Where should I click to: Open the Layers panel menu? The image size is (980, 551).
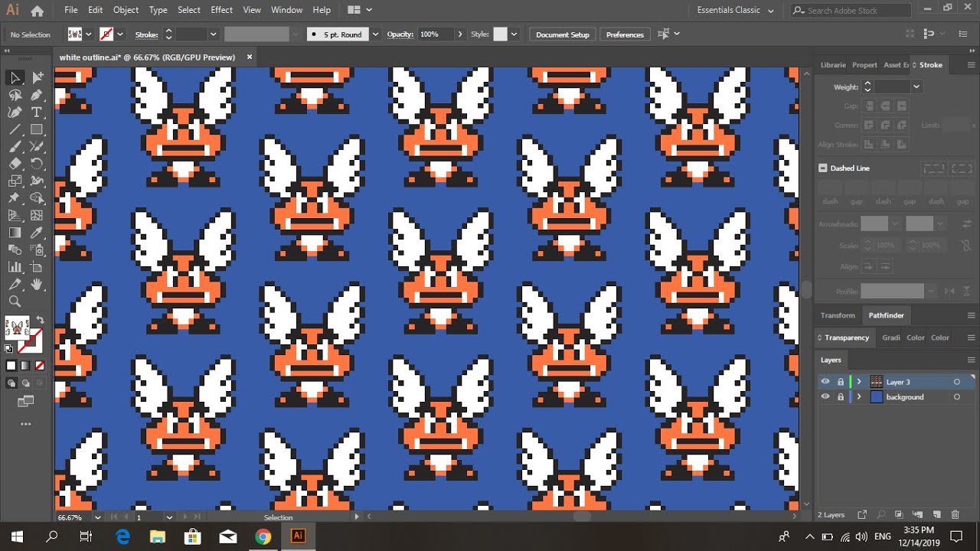971,360
